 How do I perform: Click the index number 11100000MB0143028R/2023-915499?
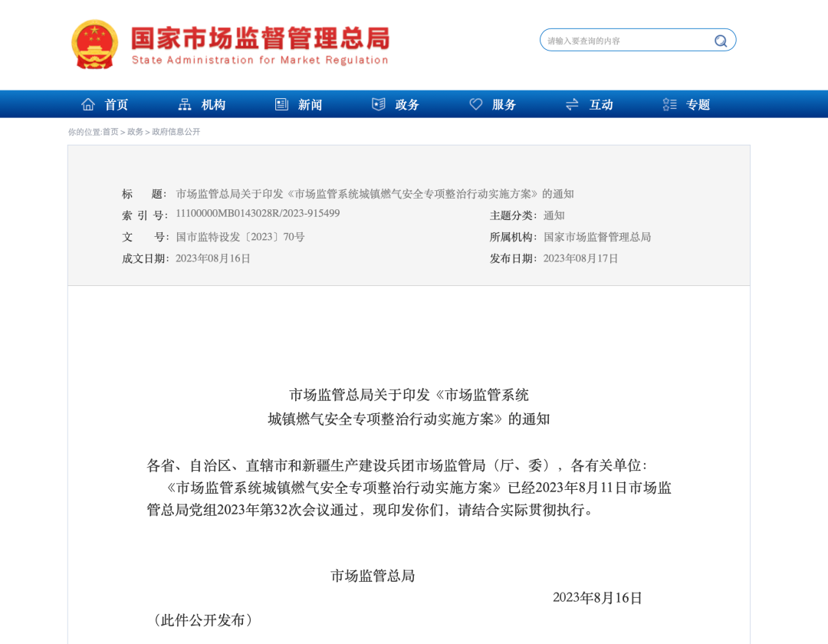pyautogui.click(x=258, y=213)
